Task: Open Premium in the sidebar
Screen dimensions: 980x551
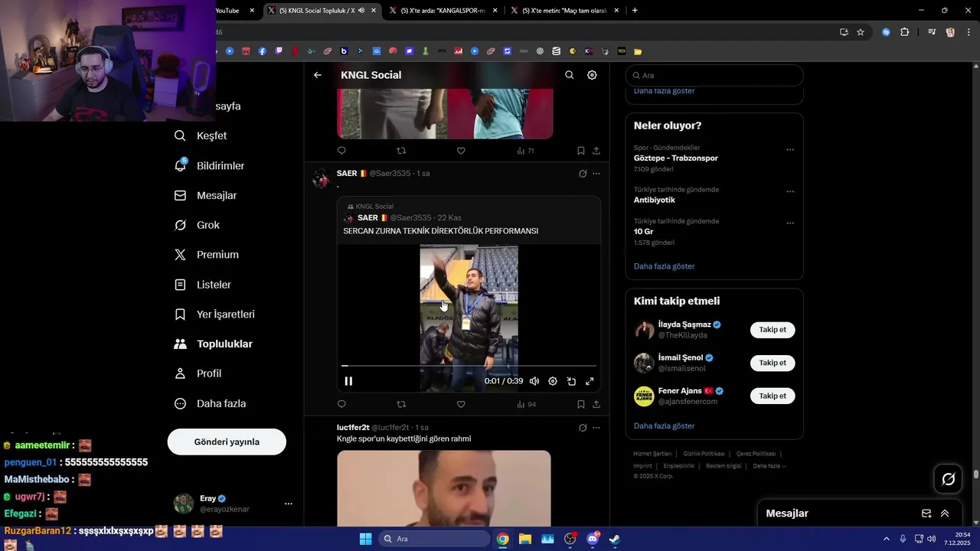Action: 207,255
